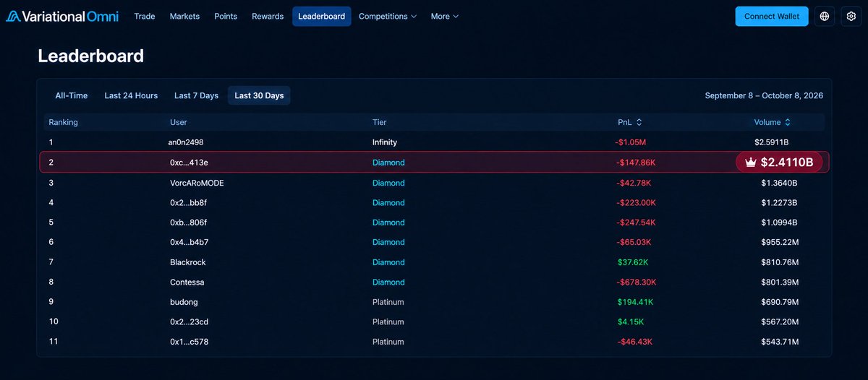The height and width of the screenshot is (380, 868).
Task: Expand the More menu
Action: coord(444,16)
